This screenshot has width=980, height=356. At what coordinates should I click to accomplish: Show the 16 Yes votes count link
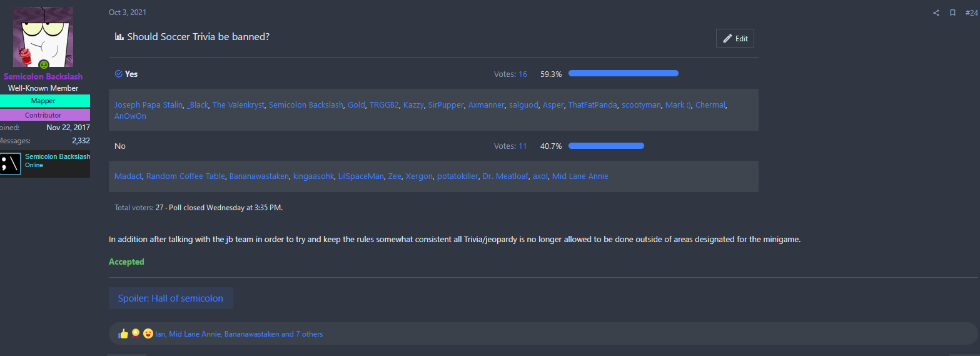pos(522,74)
